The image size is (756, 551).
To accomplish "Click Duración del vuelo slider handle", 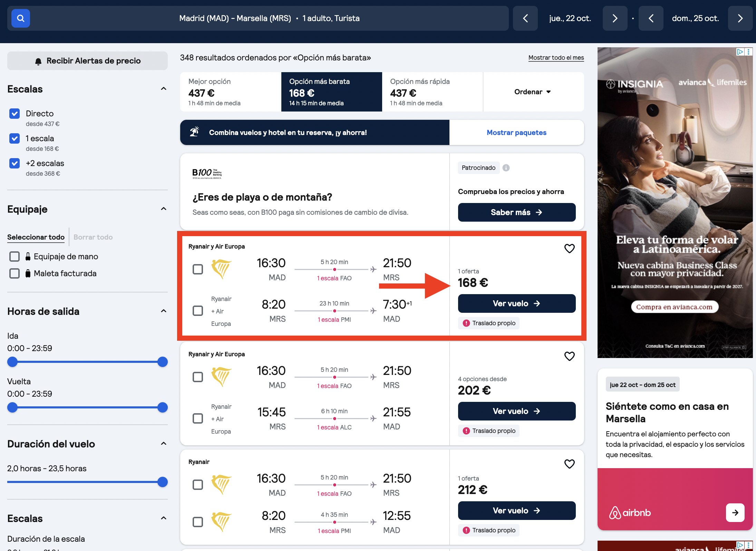I will 162,482.
